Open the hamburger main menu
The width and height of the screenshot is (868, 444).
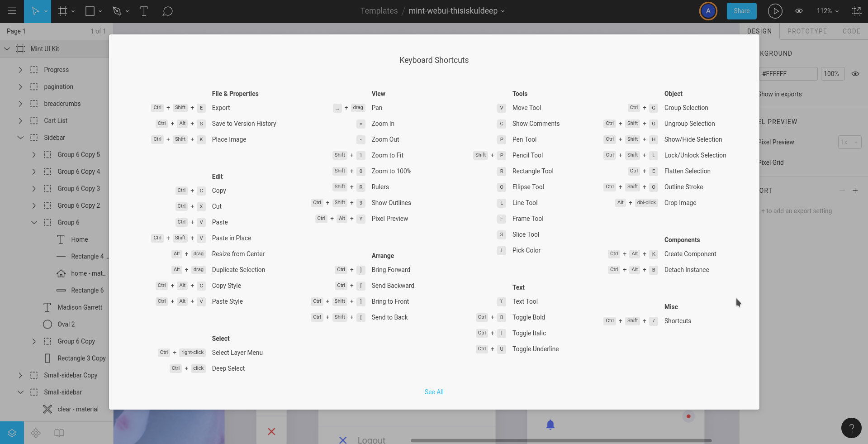click(x=12, y=11)
